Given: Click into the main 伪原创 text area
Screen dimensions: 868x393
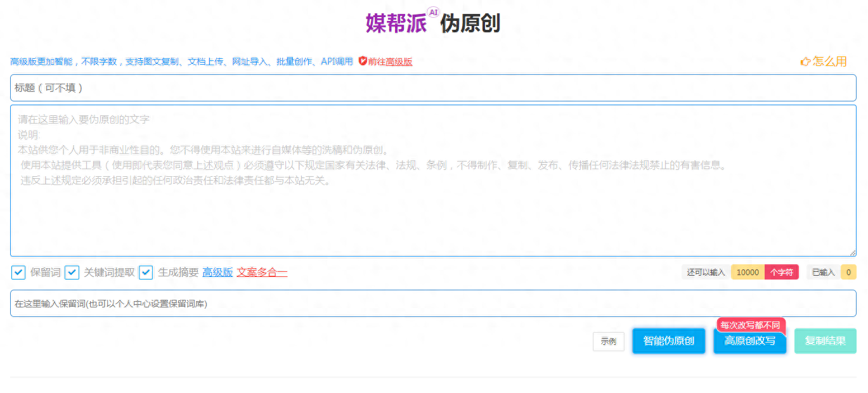Looking at the screenshot, I should pyautogui.click(x=433, y=181).
